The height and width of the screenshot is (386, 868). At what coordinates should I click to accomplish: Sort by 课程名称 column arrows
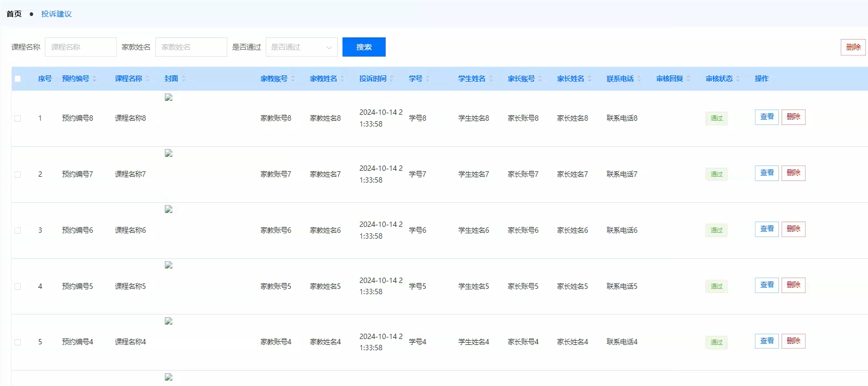tap(147, 78)
